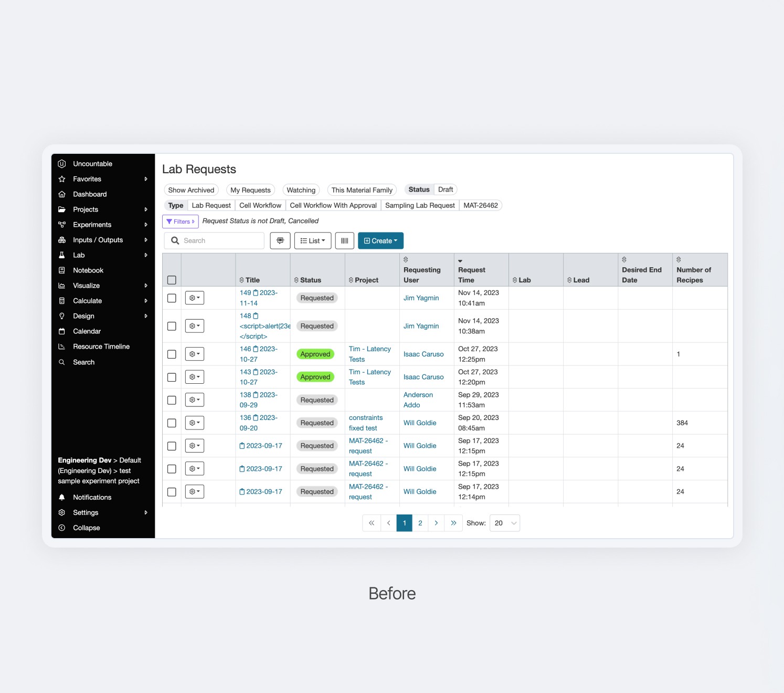
Task: Go to the last page double-chevron
Action: point(453,523)
